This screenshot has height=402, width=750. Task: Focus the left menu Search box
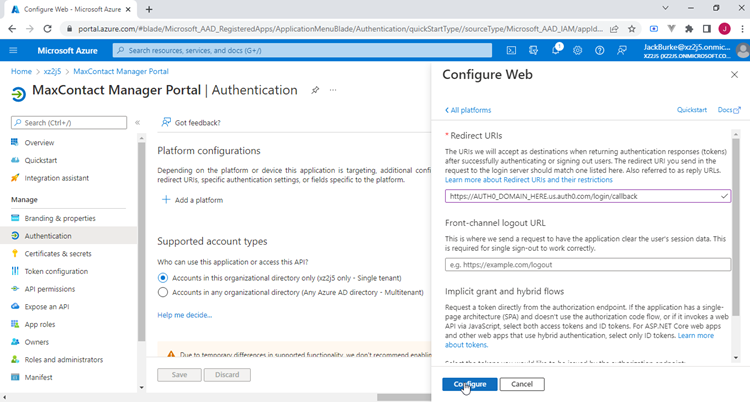coord(69,123)
